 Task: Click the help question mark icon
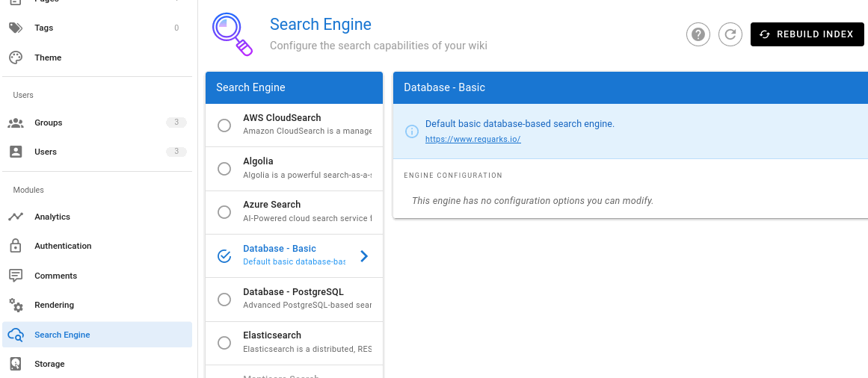698,34
